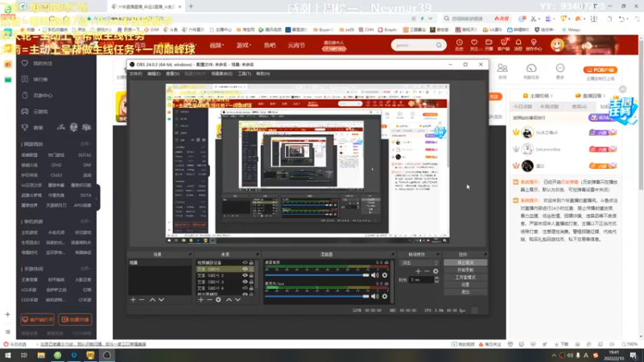Move the OBS scene up
644x362 pixels.
tap(152, 300)
